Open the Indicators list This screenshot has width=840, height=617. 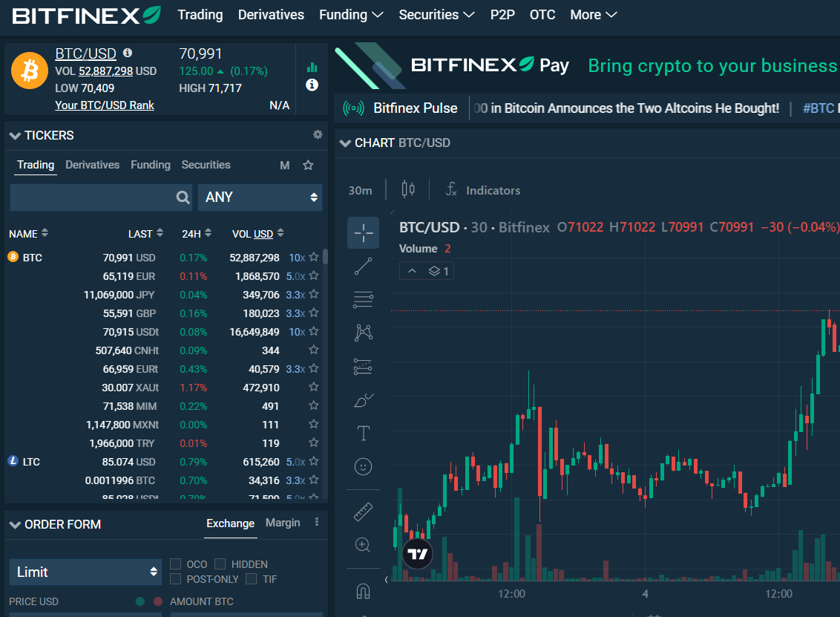482,190
